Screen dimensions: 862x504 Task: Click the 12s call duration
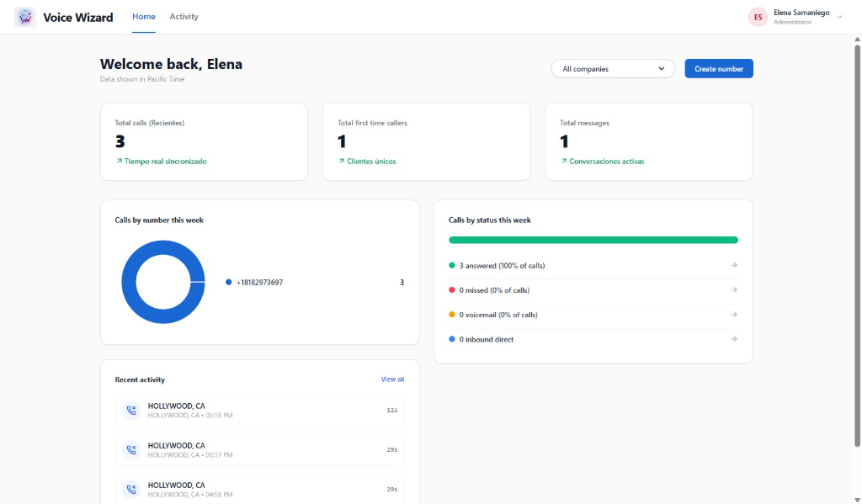392,410
